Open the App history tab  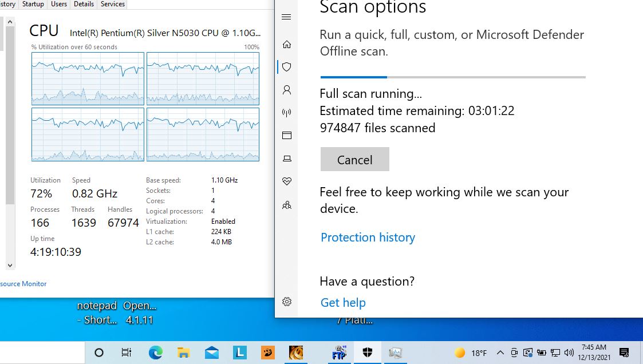pos(8,4)
